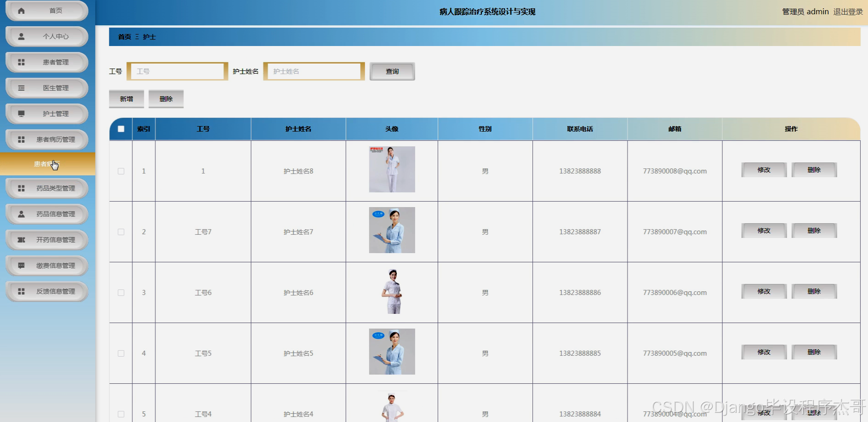Check the row checkbox for 护士姓名7
The width and height of the screenshot is (868, 422).
tap(121, 232)
